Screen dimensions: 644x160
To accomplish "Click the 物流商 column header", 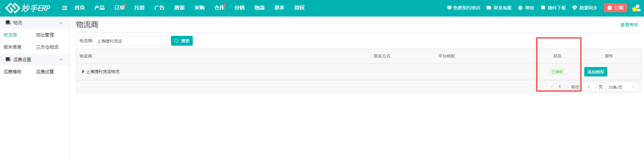I will 86,56.
